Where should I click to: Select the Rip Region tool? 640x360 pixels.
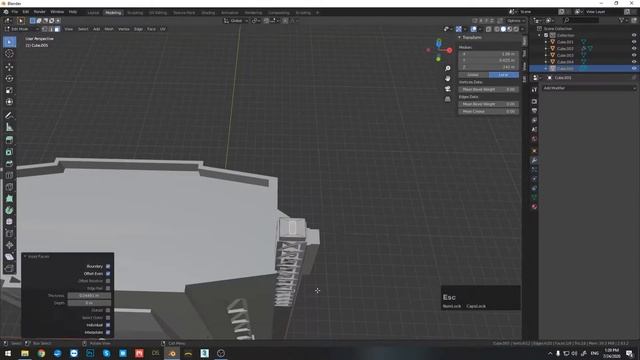9,269
